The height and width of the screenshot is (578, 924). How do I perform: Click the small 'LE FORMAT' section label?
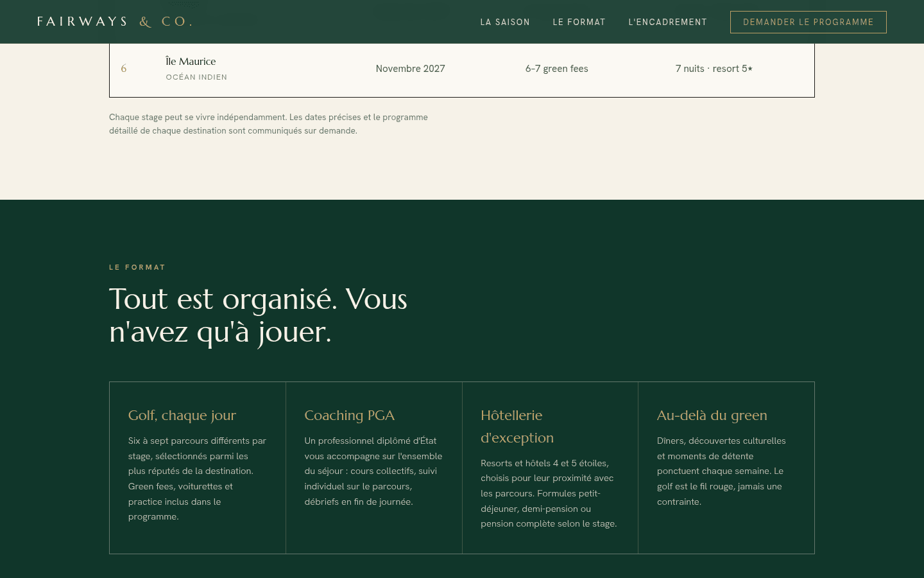click(137, 267)
